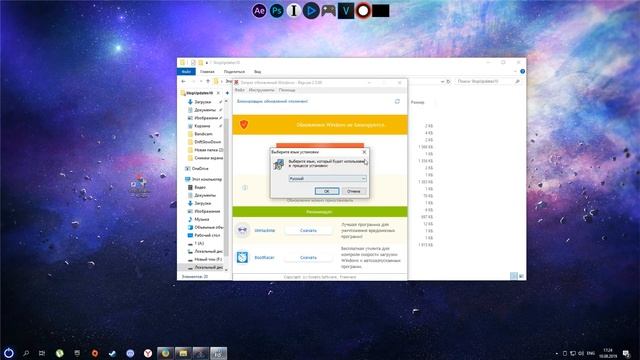Screen dimensions: 640x360
Task: Open the Русский language dropdown in dialog
Action: pos(327,179)
